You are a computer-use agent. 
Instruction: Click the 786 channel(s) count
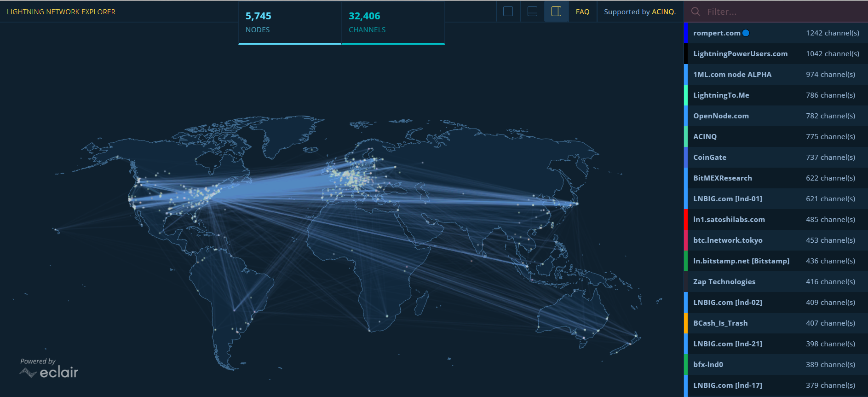tap(830, 95)
